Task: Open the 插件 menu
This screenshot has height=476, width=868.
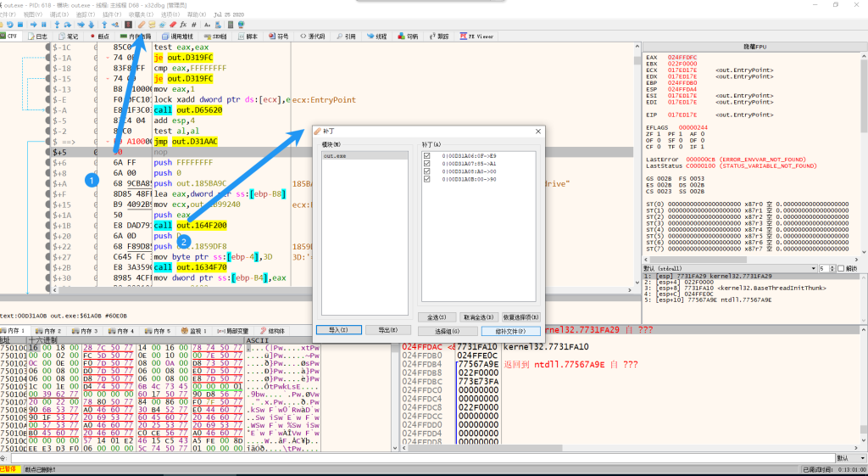Action: 113,14
